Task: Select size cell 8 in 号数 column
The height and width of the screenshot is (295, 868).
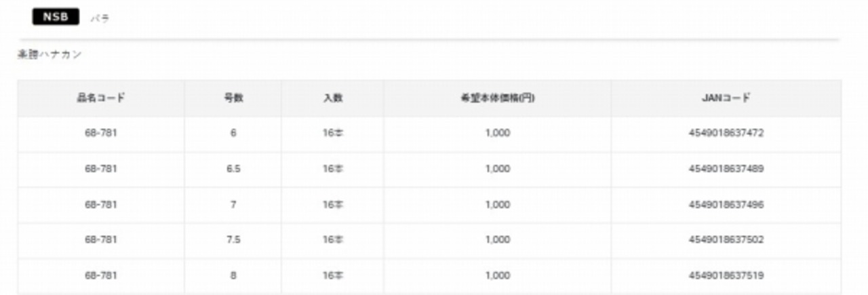Action: pyautogui.click(x=233, y=276)
